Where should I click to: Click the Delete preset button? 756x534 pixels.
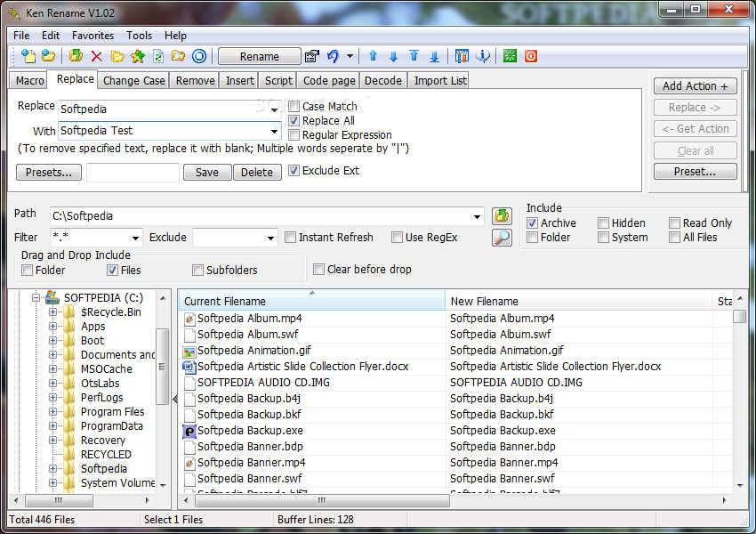(x=257, y=172)
